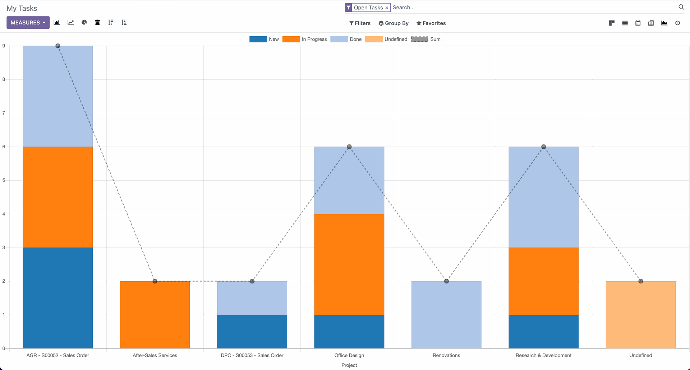Expand the Measures dropdown
Screen dimensions: 690x370
(28, 22)
